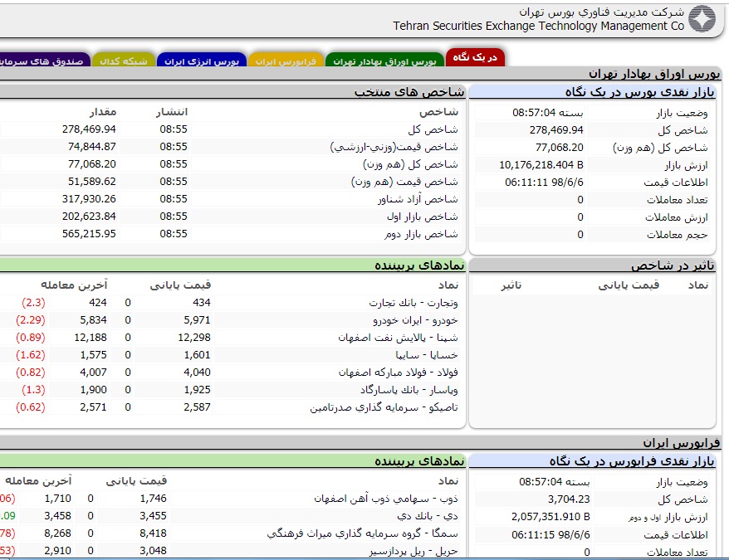Open 'سمگا - گروه سرمايه گذاري ميراث فرهنگي'
The width and height of the screenshot is (729, 560).
point(363,533)
